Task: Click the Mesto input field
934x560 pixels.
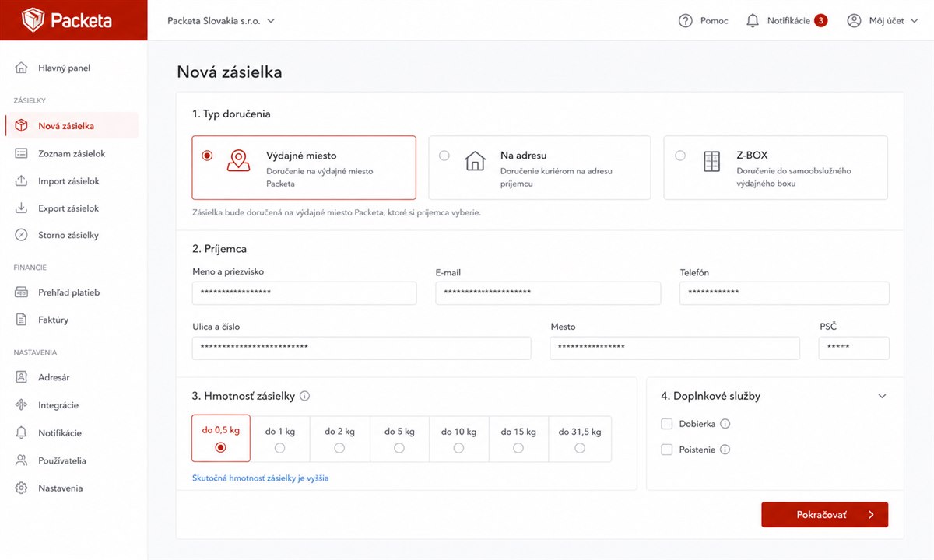Action: (675, 348)
